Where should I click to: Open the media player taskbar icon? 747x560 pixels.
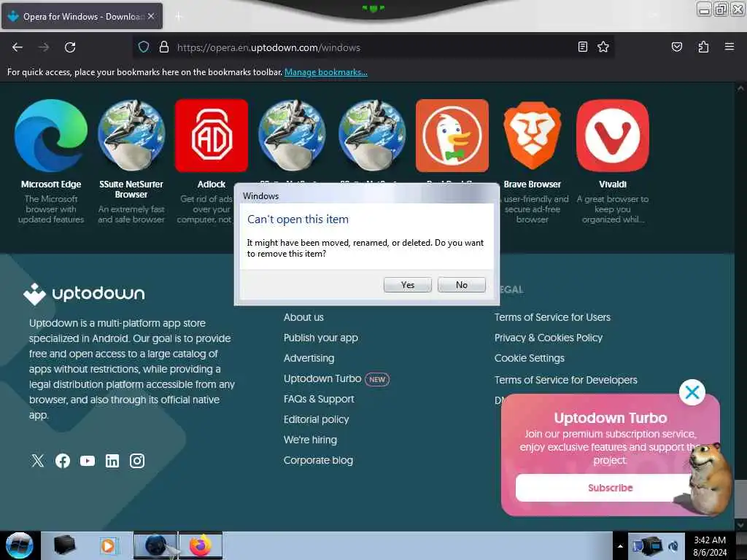pyautogui.click(x=108, y=545)
